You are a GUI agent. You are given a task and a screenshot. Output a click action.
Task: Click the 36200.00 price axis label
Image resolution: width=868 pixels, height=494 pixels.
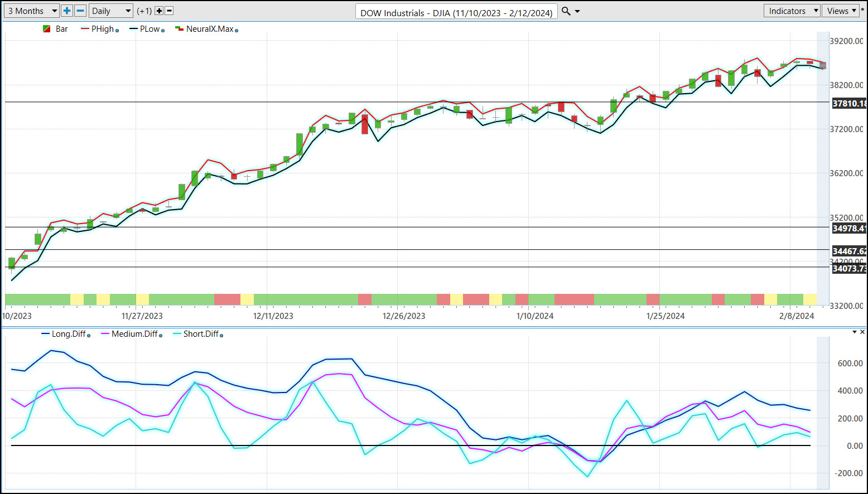click(x=846, y=173)
